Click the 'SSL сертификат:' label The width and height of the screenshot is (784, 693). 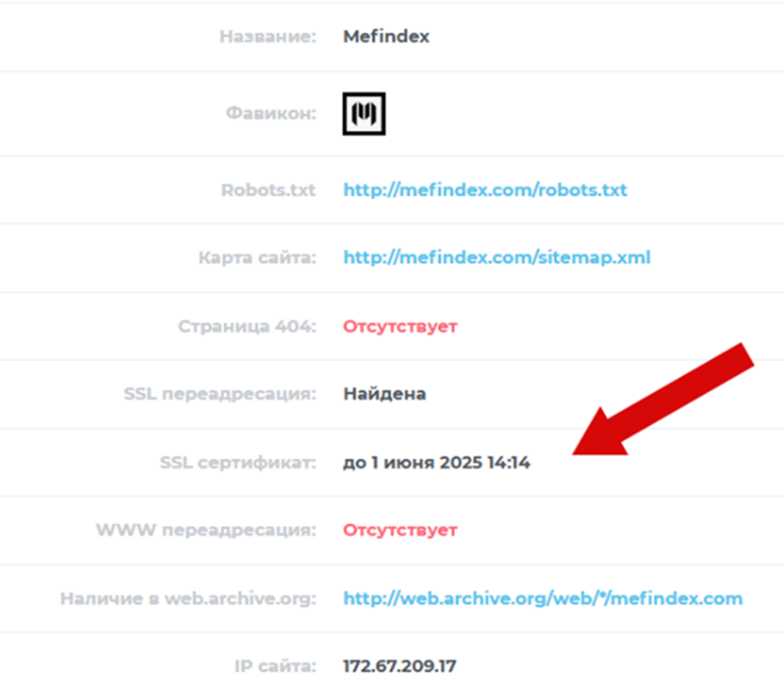237,463
